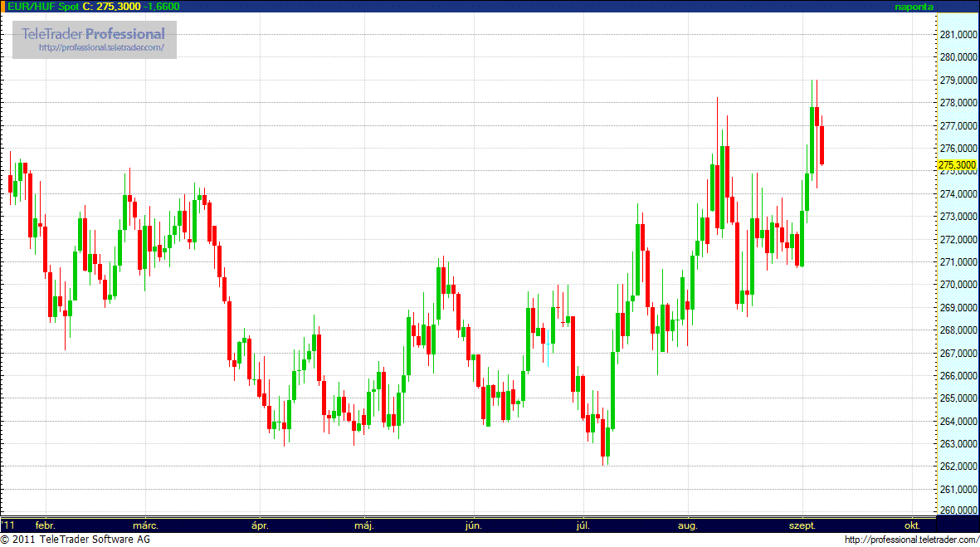Click the 269,0000 price axis label
Screen dimensions: 980x547
(x=958, y=308)
